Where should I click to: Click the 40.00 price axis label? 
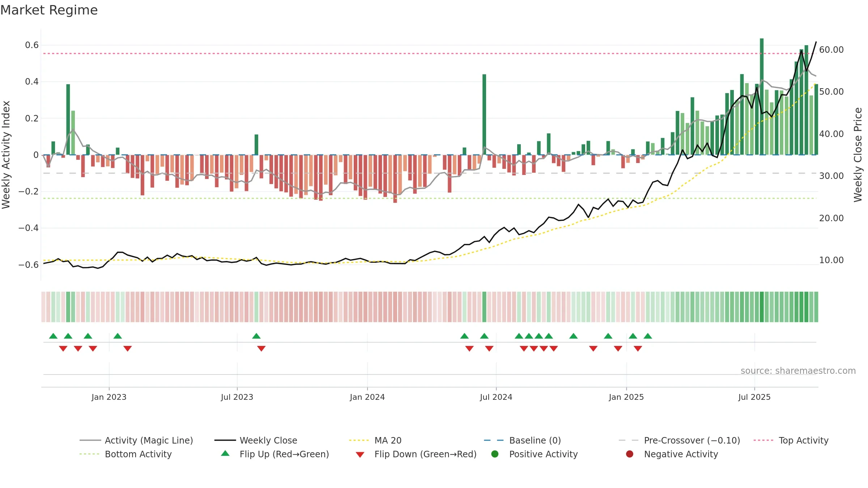pyautogui.click(x=831, y=134)
